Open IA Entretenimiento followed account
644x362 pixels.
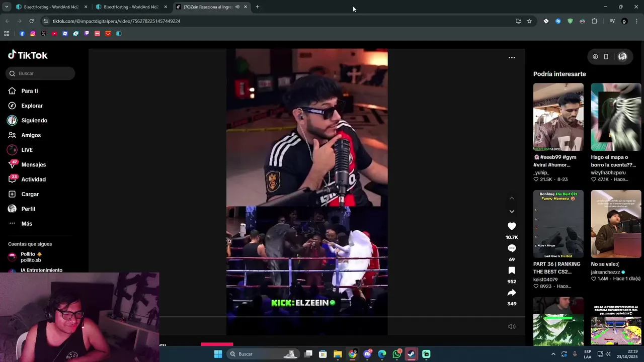coord(41,270)
